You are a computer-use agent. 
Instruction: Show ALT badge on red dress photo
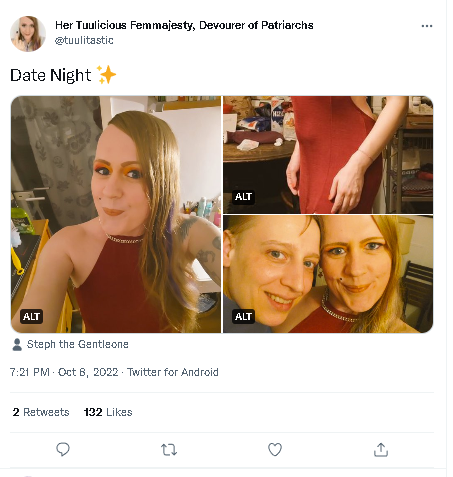(x=243, y=197)
